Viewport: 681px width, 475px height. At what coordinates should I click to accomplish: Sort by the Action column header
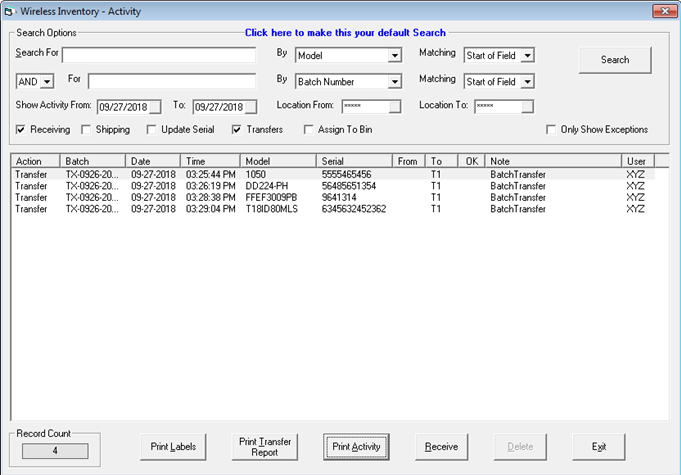[x=35, y=161]
